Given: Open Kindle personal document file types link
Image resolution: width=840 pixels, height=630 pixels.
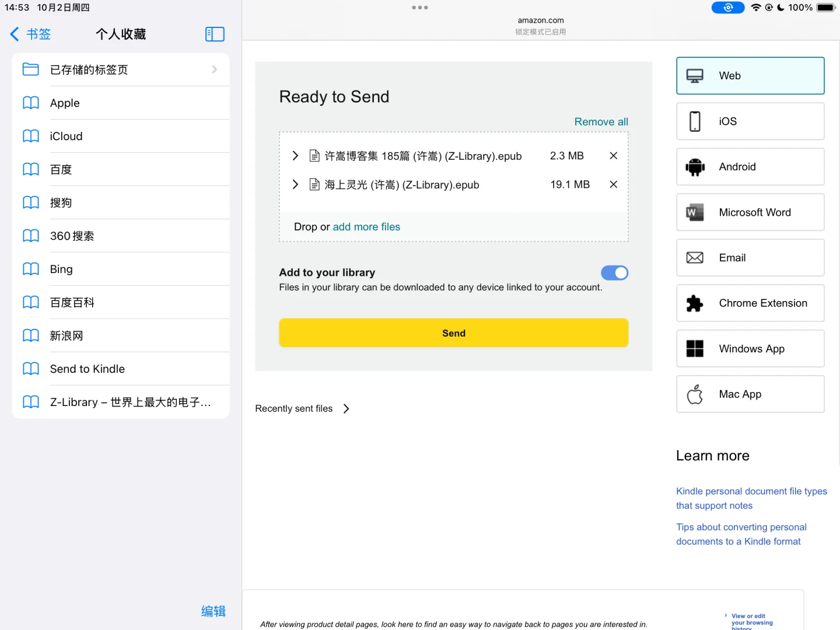Looking at the screenshot, I should coord(751,499).
